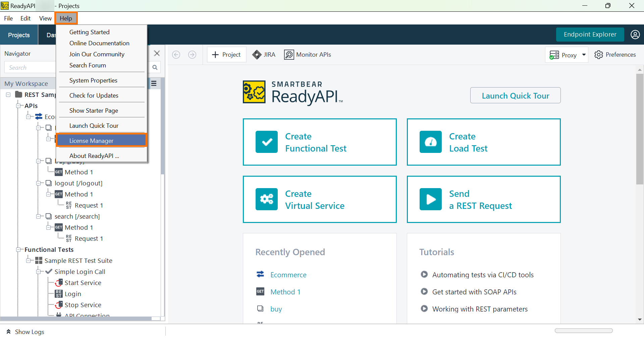Select License Manager from the Help menu
Image resolution: width=644 pixels, height=338 pixels.
91,140
